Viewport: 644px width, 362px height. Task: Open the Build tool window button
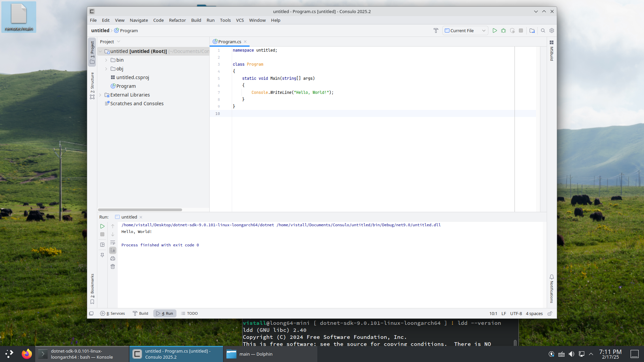click(x=140, y=313)
